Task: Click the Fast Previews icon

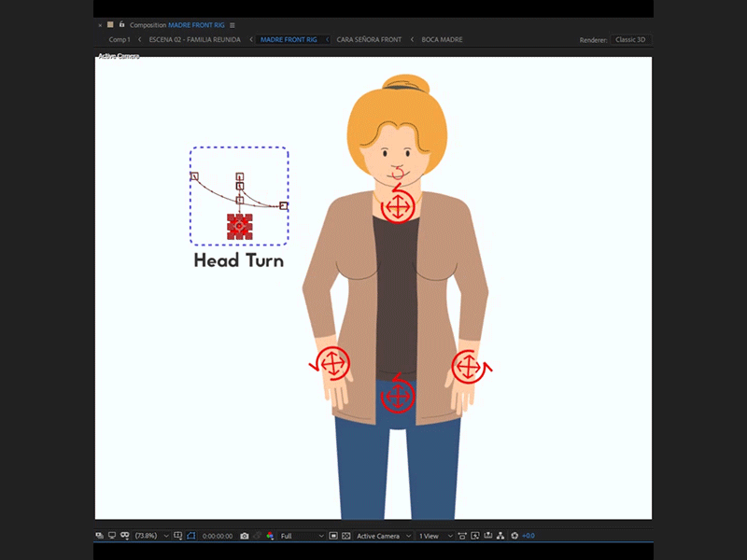Action: point(475,536)
